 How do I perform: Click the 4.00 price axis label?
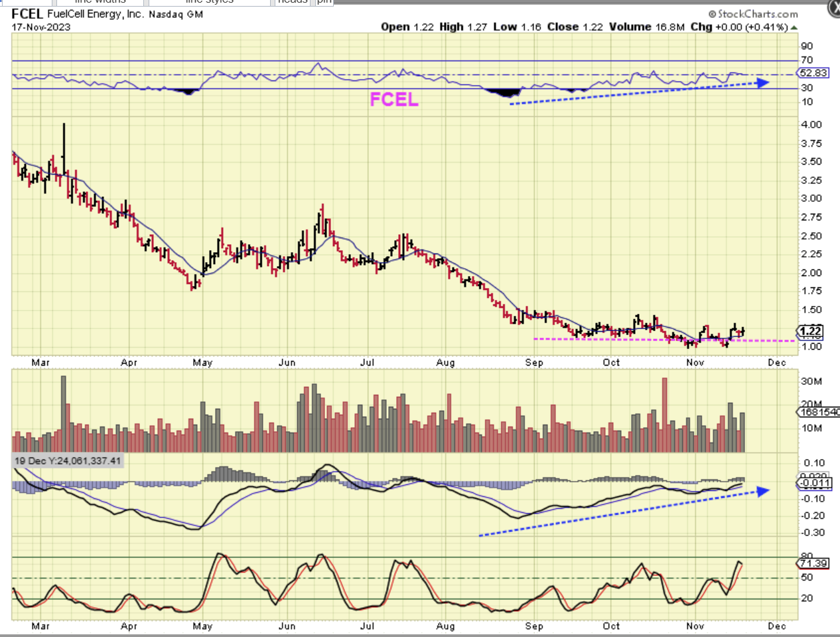[811, 125]
